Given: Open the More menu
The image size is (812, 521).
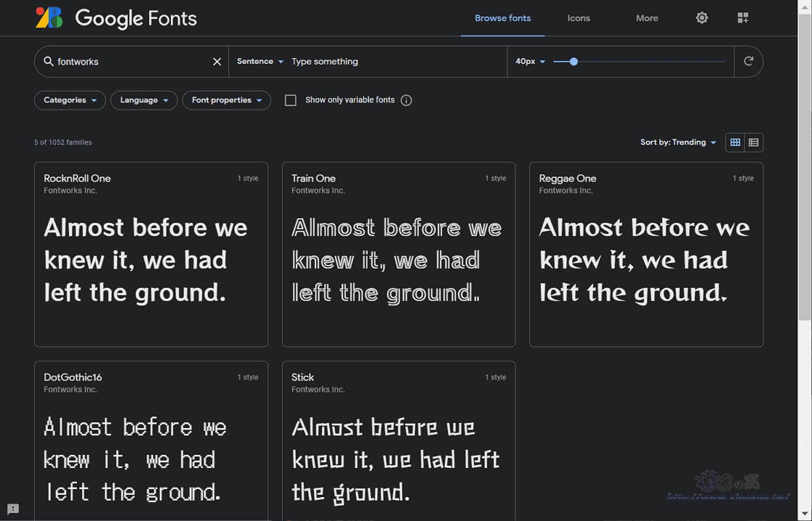Looking at the screenshot, I should click(x=646, y=17).
